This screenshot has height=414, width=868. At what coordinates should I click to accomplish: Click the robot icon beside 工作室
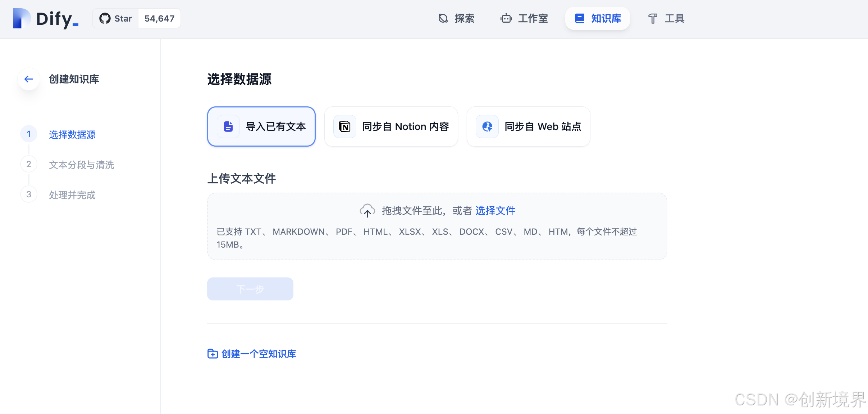coord(506,18)
